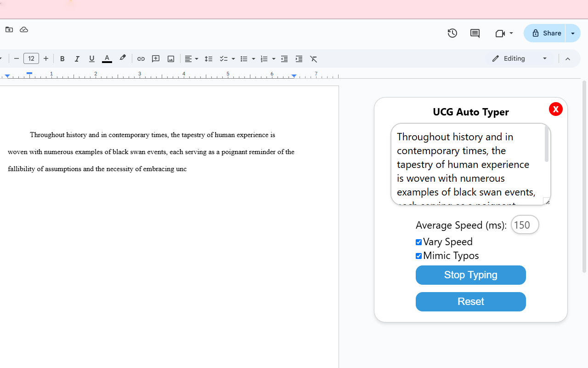Insert a link using the toolbar
Image resolution: width=588 pixels, height=368 pixels.
tap(141, 59)
